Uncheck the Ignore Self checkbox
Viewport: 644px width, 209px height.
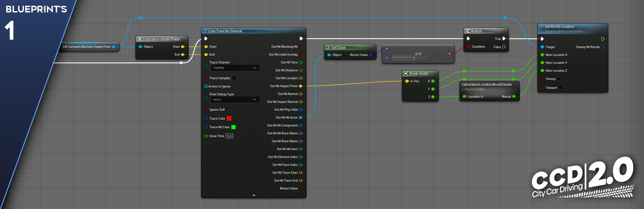tap(228, 110)
